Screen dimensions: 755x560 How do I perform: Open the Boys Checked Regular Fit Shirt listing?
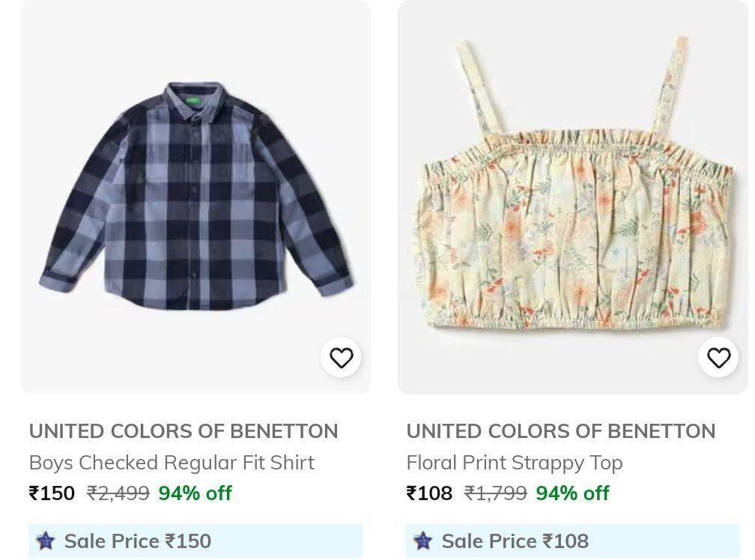pos(171,463)
